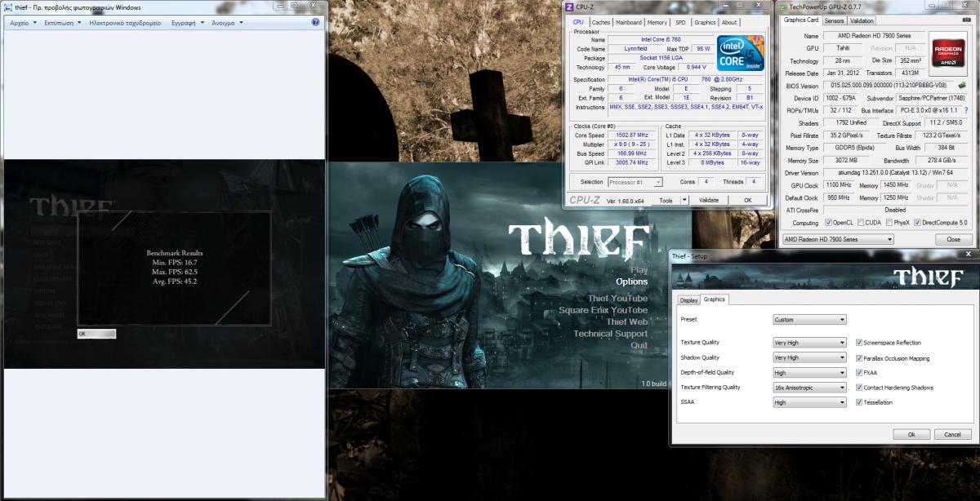Uncheck Parallax Occlusion Mapping
The height and width of the screenshot is (501, 980).
coord(858,358)
